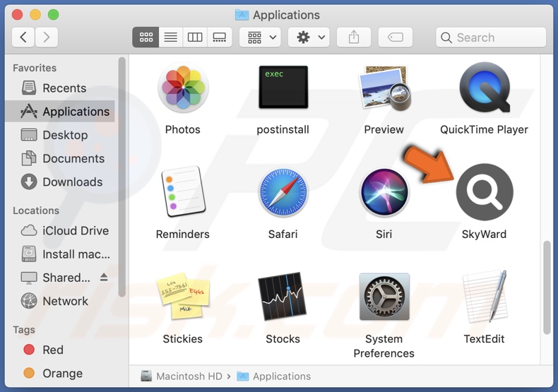Select Applications in the sidebar
Screen dimensions: 558x392
(60, 112)
